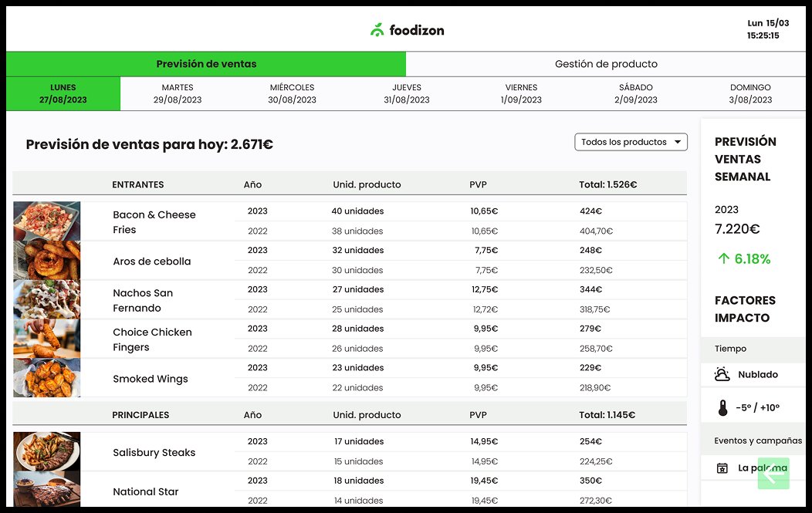The width and height of the screenshot is (812, 513).
Task: Click the 27 unidades cell
Action: (358, 289)
